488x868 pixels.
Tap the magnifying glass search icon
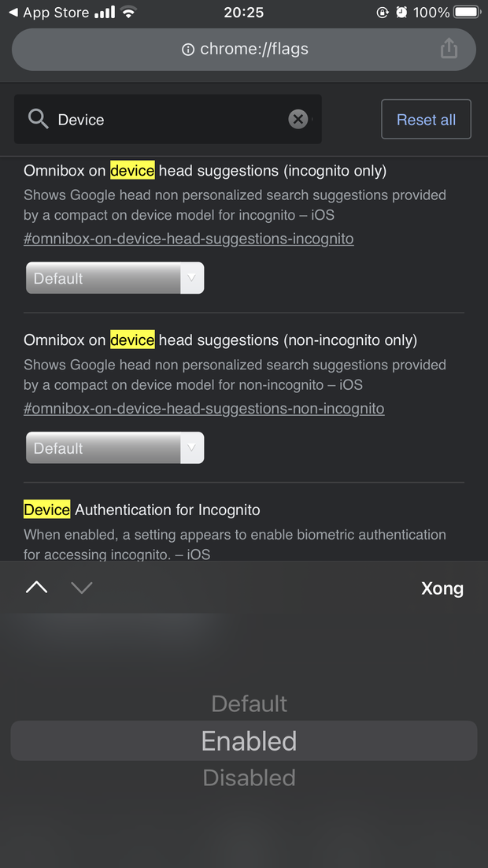pyautogui.click(x=38, y=119)
